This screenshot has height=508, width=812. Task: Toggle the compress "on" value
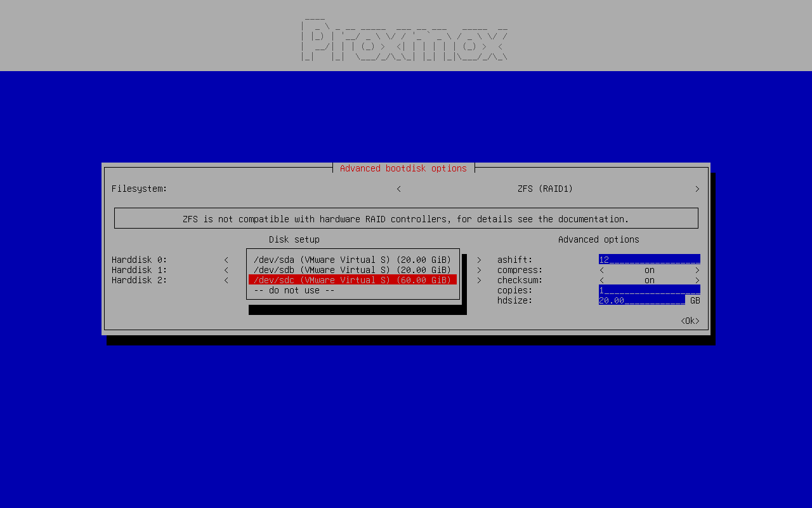[650, 270]
